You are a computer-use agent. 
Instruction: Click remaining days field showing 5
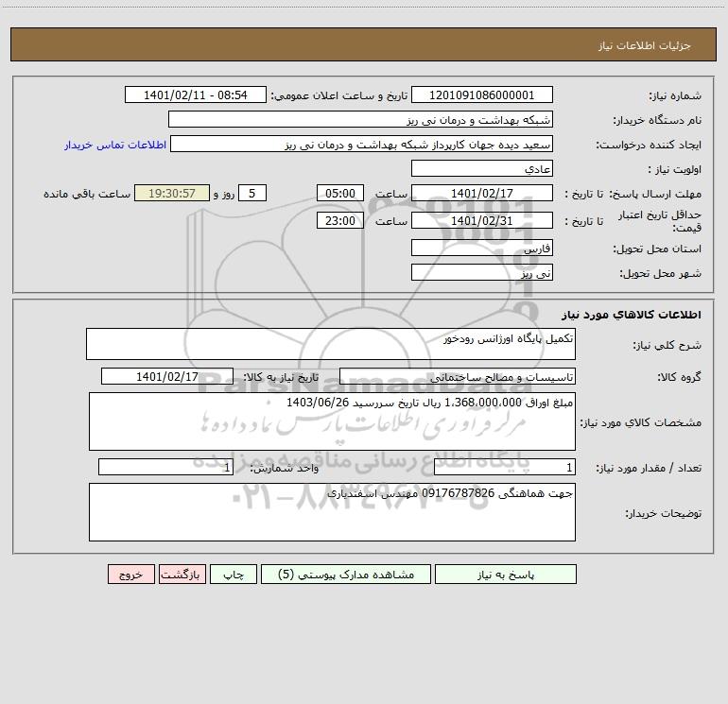[x=252, y=193]
